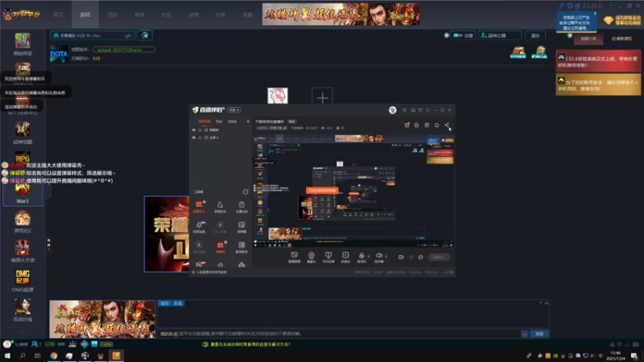This screenshot has width=644, height=362.
Task: Open the 战神觉醒 game in left sidebar
Action: point(23,130)
